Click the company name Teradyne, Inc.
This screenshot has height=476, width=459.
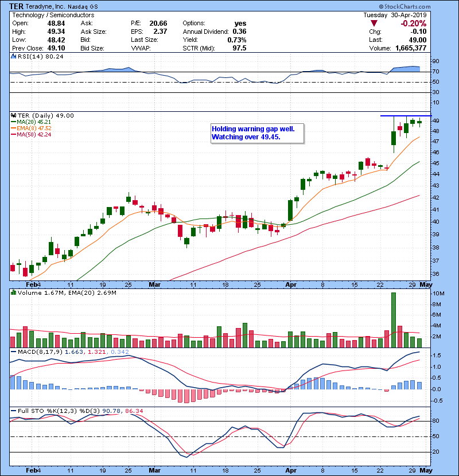click(x=45, y=6)
